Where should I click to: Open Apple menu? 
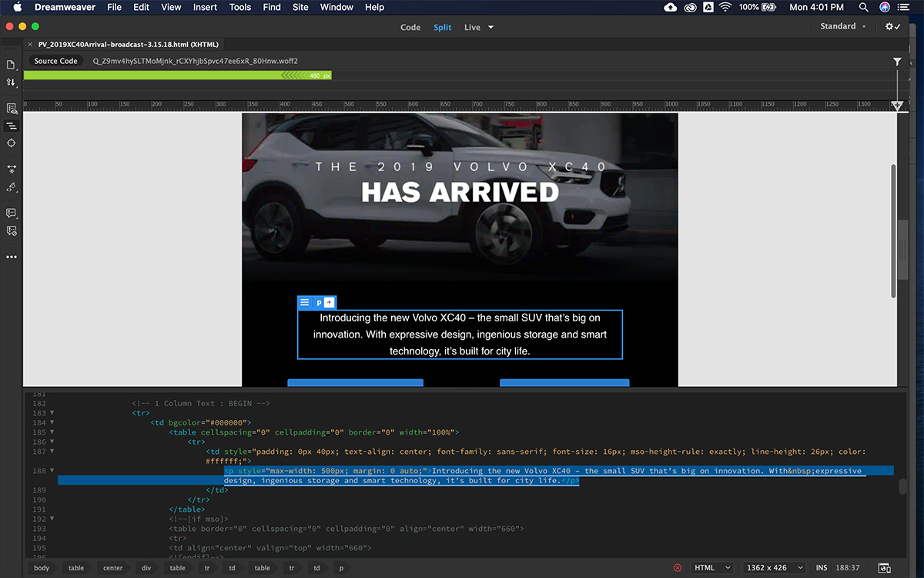(17, 7)
